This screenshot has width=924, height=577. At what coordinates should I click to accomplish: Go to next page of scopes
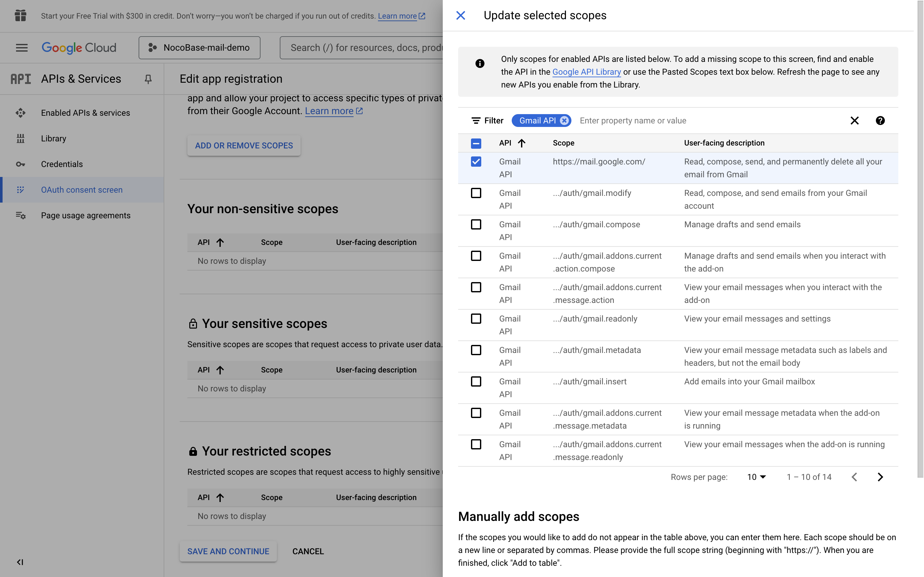880,477
